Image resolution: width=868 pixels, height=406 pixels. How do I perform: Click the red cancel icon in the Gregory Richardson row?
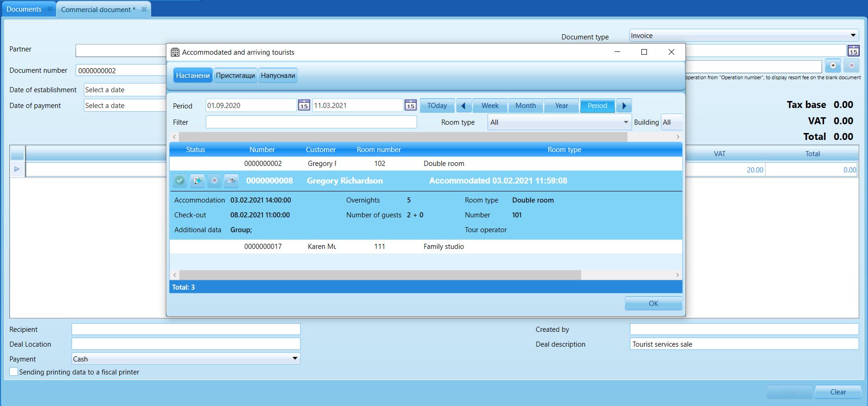tap(214, 181)
